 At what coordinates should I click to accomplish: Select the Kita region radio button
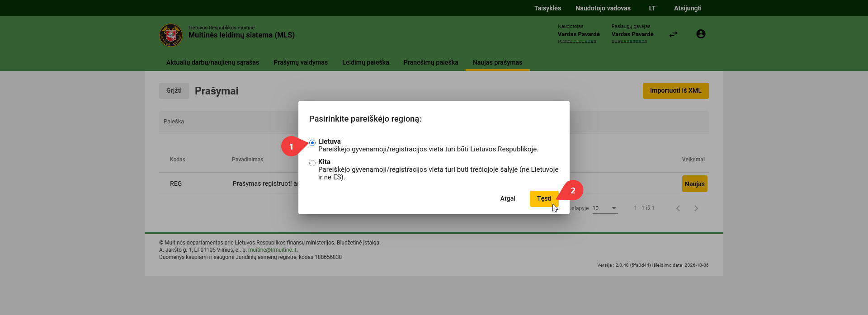pyautogui.click(x=312, y=163)
